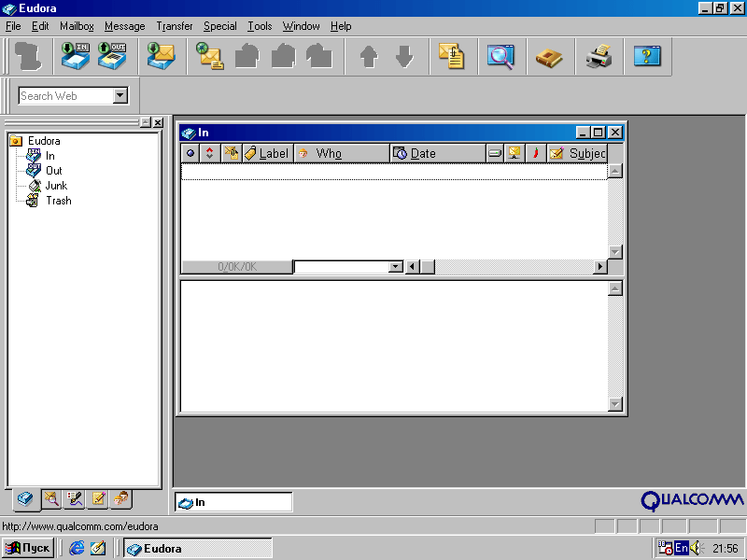The image size is (747, 560).
Task: Open the Special menu
Action: (220, 26)
